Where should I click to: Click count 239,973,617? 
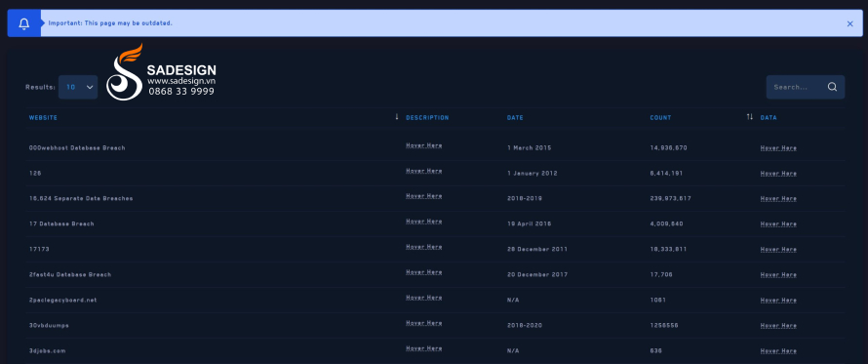(670, 198)
